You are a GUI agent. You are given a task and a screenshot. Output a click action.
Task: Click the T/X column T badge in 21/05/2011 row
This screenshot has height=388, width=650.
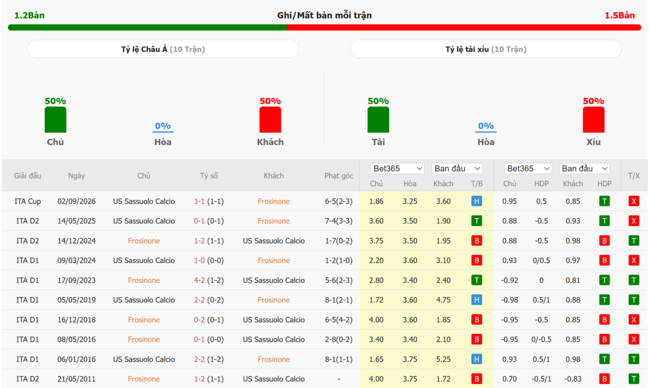[633, 379]
